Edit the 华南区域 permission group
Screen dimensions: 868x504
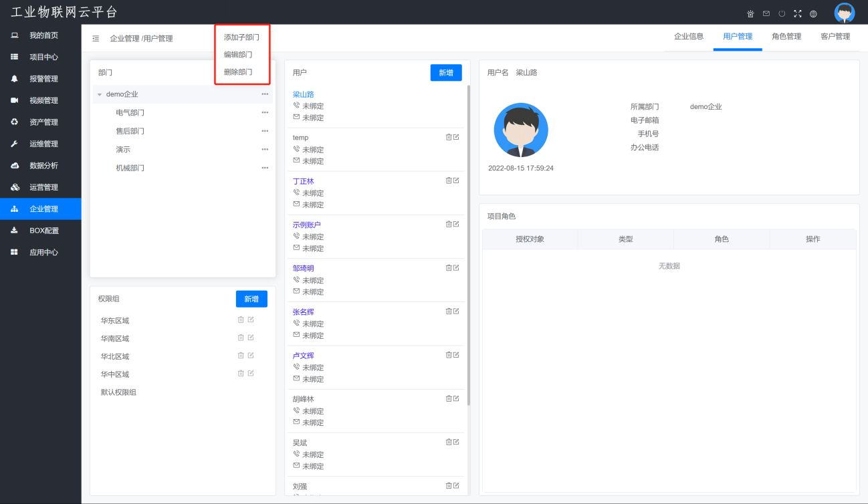tap(251, 338)
